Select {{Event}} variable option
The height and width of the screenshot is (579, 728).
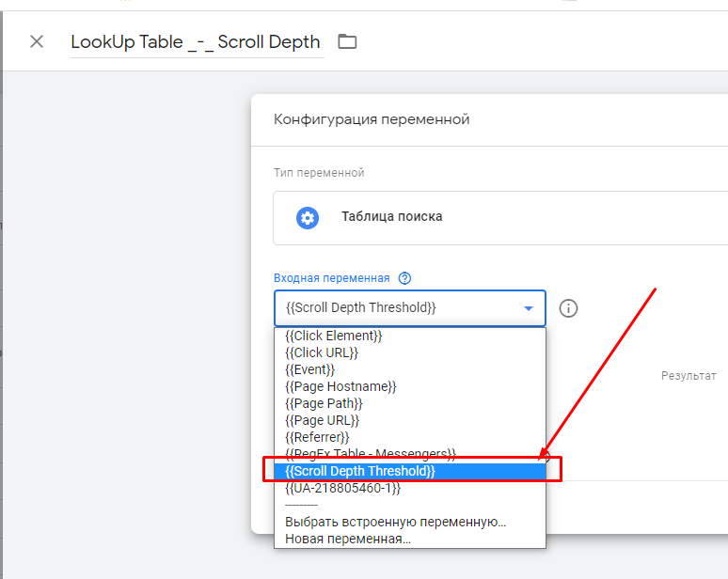pyautogui.click(x=310, y=369)
